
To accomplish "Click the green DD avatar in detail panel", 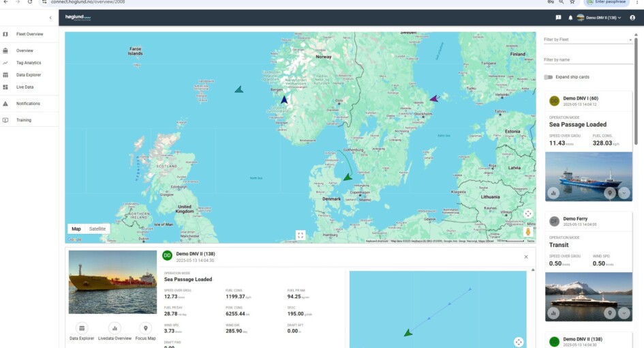I will point(167,256).
